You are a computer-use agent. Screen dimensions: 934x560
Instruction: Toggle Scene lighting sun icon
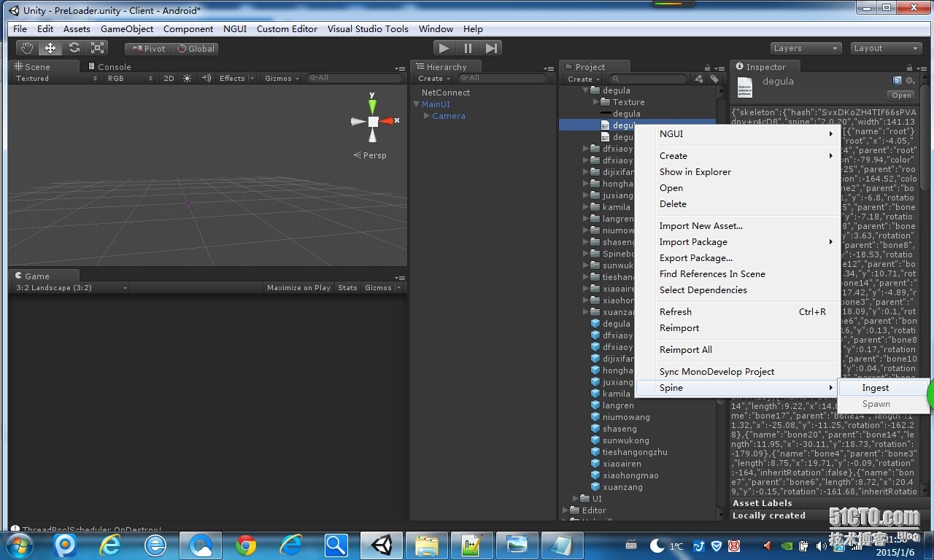[188, 78]
